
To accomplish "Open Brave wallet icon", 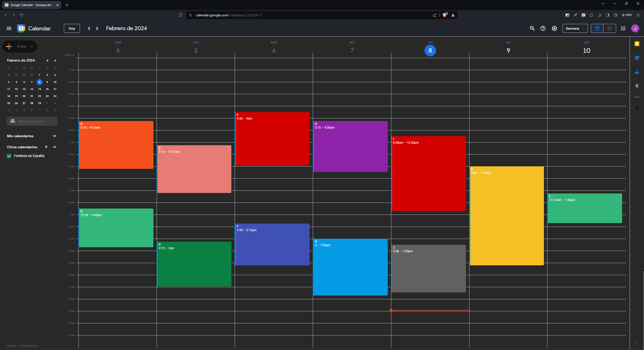I will (616, 15).
